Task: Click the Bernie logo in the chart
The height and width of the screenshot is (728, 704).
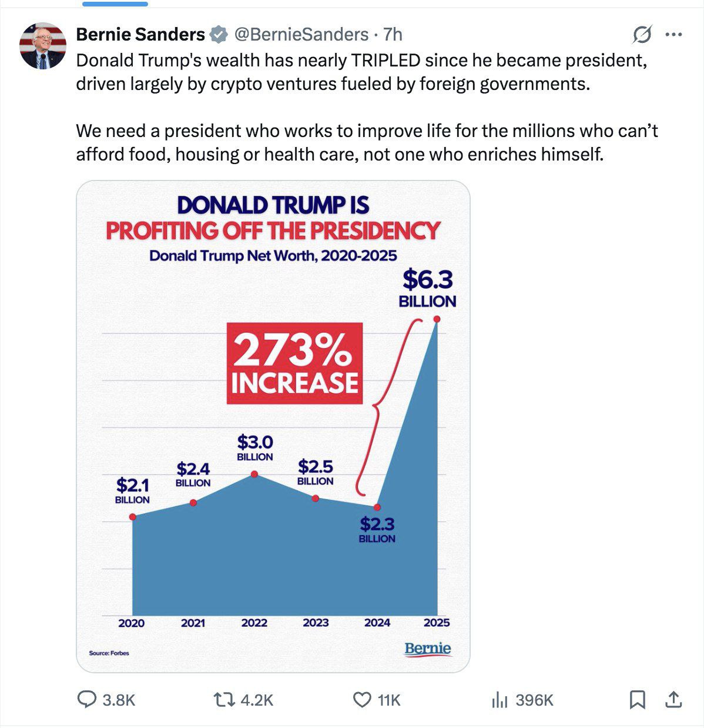Action: pyautogui.click(x=428, y=649)
